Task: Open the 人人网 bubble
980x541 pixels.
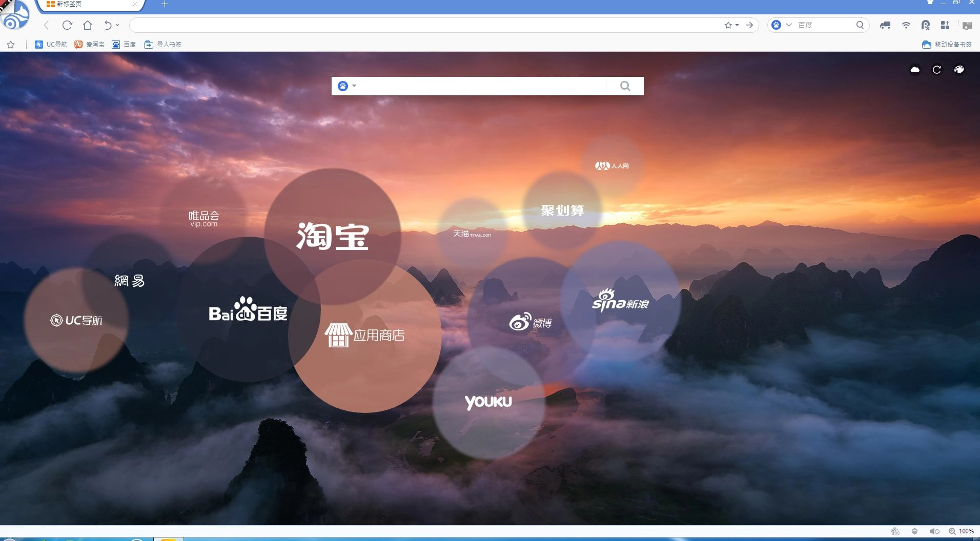Action: 611,165
